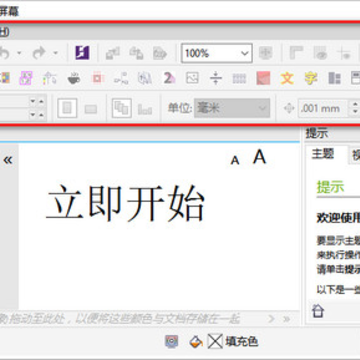This screenshot has height=360, width=360.
Task: Click the yellow 字 icon
Action: (x=310, y=78)
